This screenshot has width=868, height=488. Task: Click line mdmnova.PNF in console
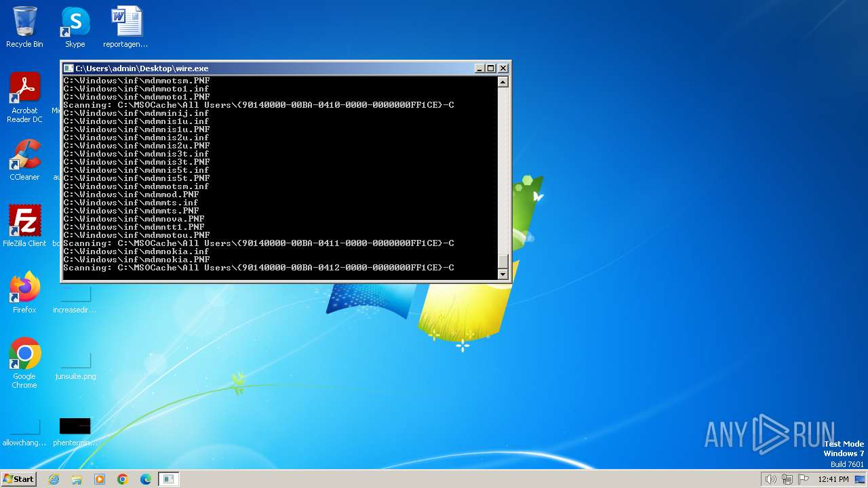click(134, 219)
